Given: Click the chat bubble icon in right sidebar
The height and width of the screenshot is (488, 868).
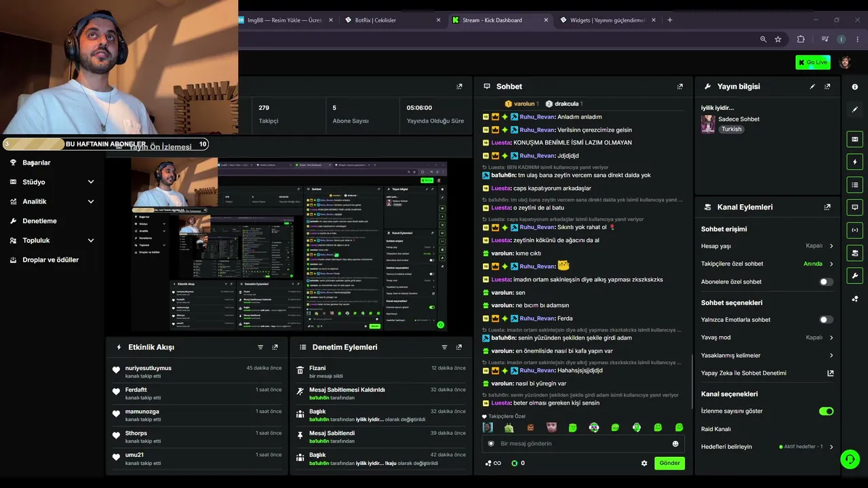Looking at the screenshot, I should pos(854,207).
